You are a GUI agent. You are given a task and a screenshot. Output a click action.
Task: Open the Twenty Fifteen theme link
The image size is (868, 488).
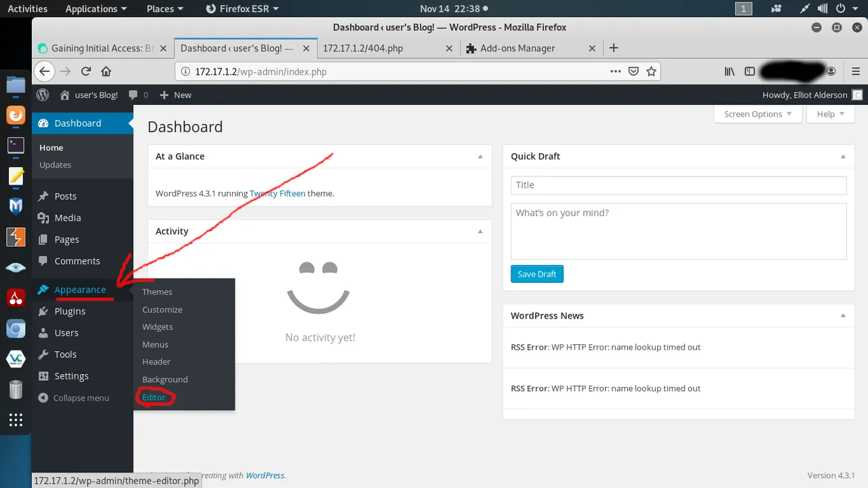coord(277,193)
